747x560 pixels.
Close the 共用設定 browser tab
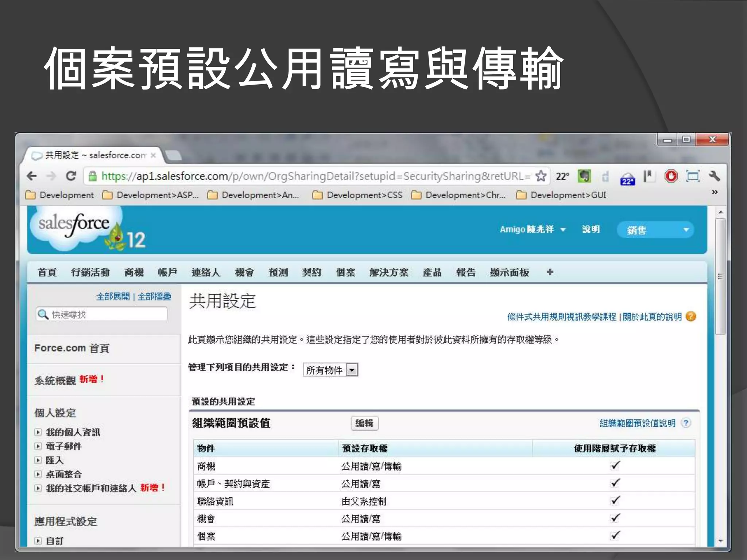coord(153,155)
